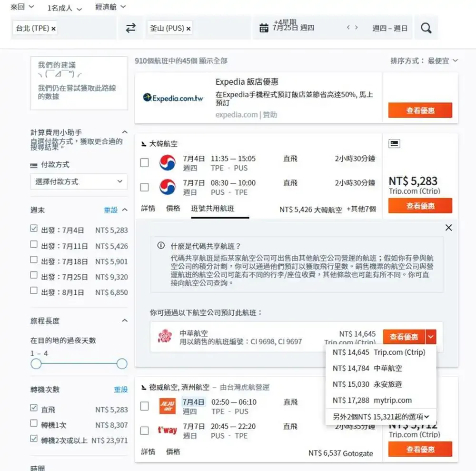Click Korean Air logo on July 7 flight
This screenshot has width=476, height=471.
(x=167, y=187)
